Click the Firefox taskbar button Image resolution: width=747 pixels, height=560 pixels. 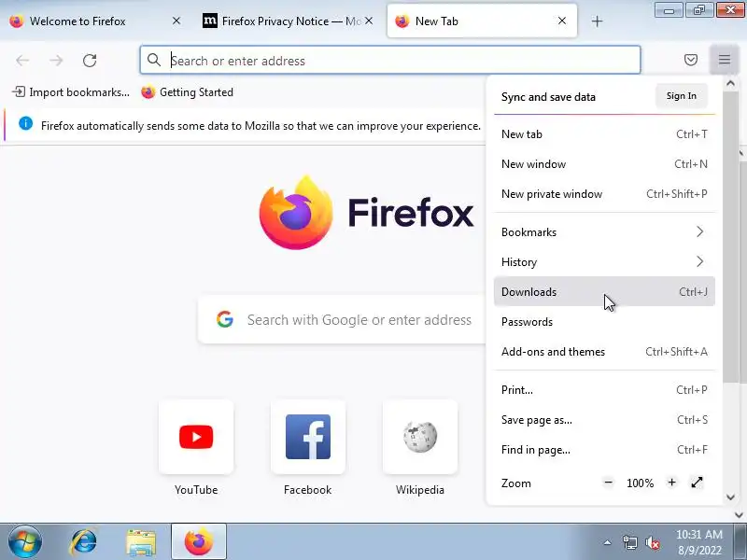(x=199, y=542)
